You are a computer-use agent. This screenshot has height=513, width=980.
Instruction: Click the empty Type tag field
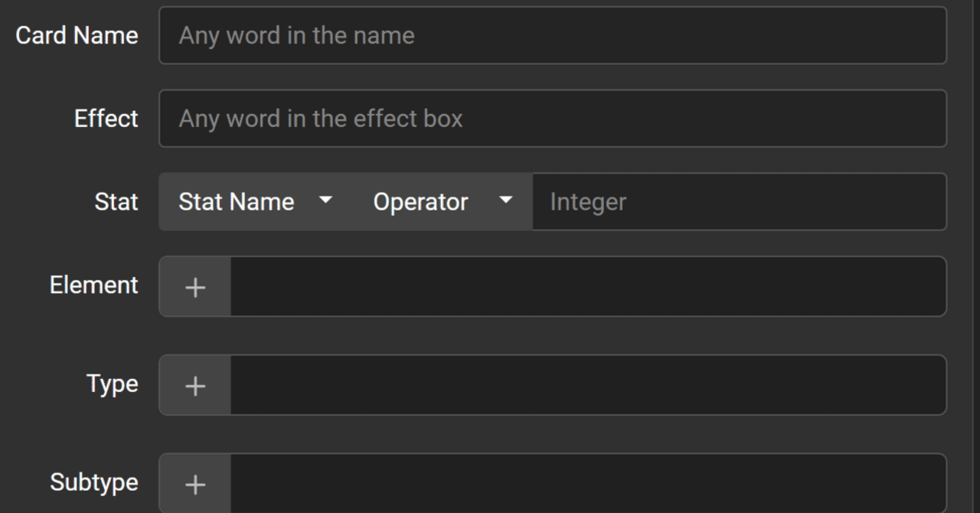(587, 386)
